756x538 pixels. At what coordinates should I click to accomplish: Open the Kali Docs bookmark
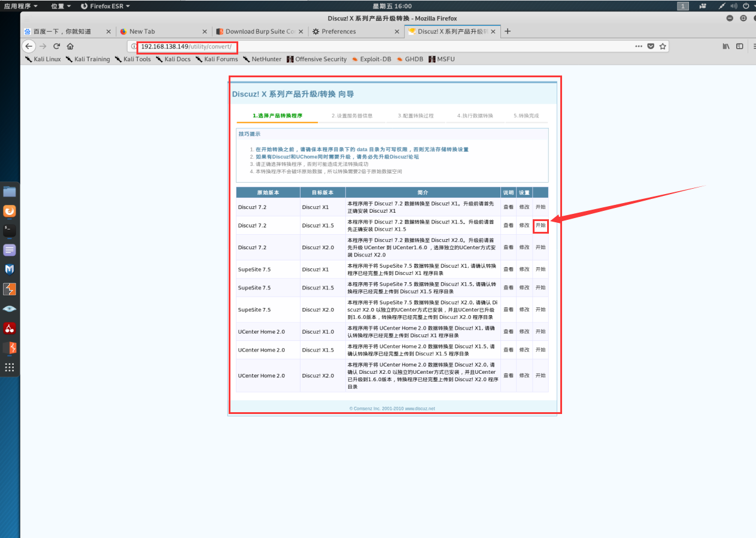(x=174, y=59)
